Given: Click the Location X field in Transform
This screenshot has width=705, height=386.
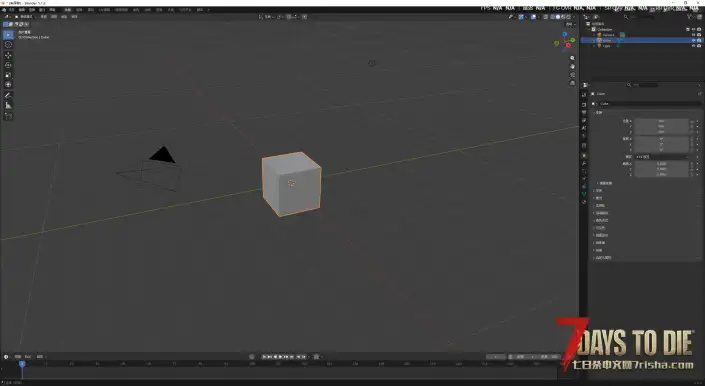Looking at the screenshot, I should pos(661,121).
